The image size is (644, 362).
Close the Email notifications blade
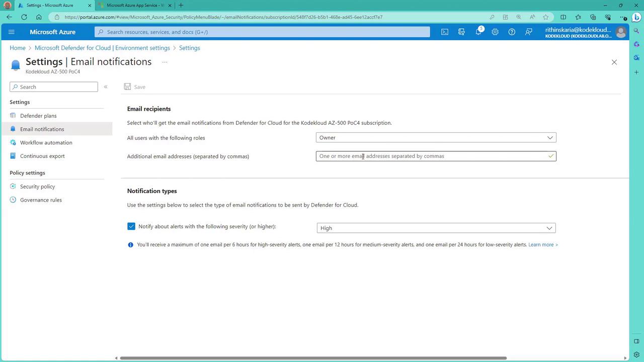pos(614,62)
